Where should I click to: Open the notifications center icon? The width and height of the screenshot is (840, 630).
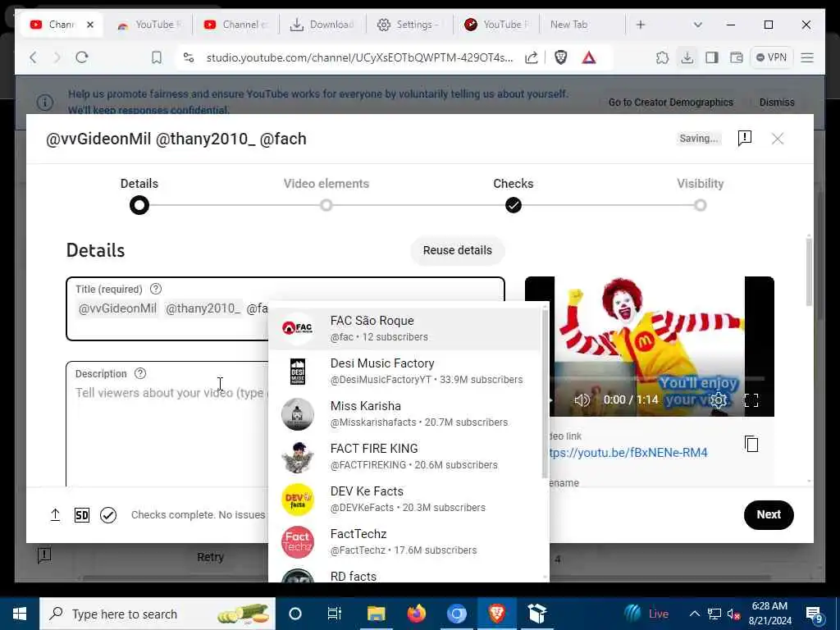[814, 614]
